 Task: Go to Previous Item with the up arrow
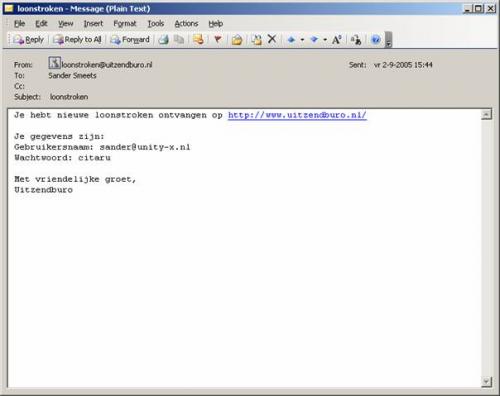click(291, 40)
